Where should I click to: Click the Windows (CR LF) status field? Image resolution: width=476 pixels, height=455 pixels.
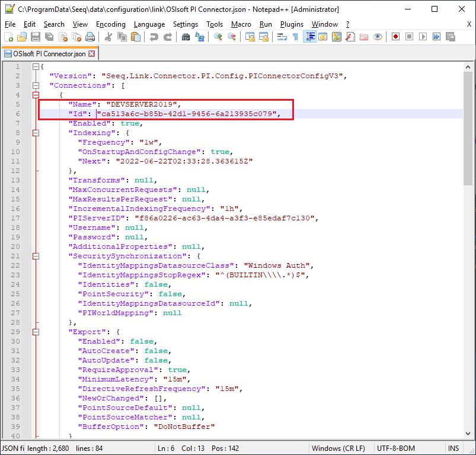[x=341, y=448]
